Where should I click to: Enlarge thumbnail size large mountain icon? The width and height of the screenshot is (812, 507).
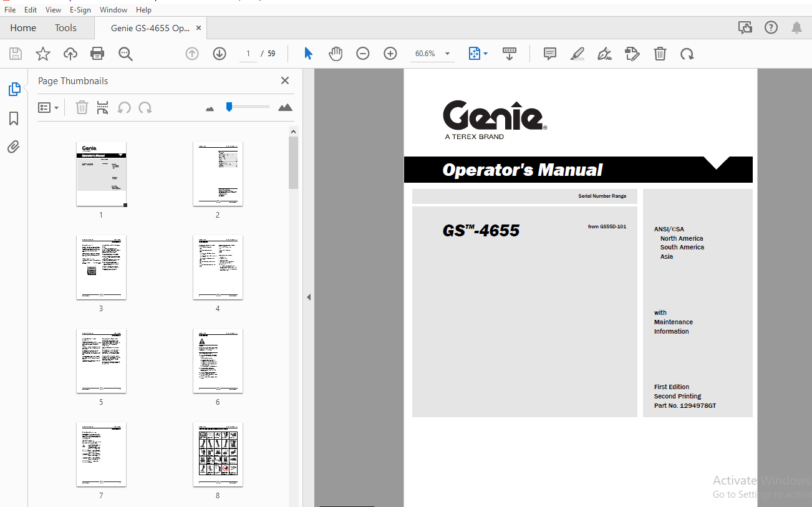[285, 107]
